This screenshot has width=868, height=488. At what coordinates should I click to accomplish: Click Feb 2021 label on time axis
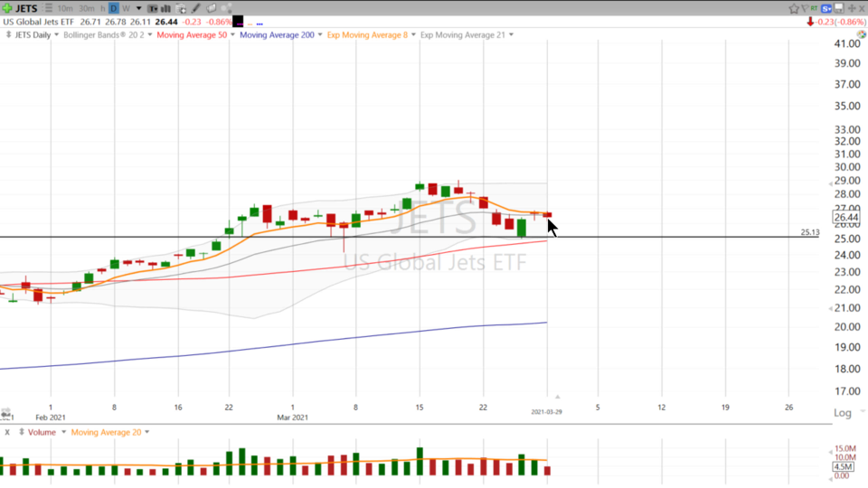coord(51,418)
